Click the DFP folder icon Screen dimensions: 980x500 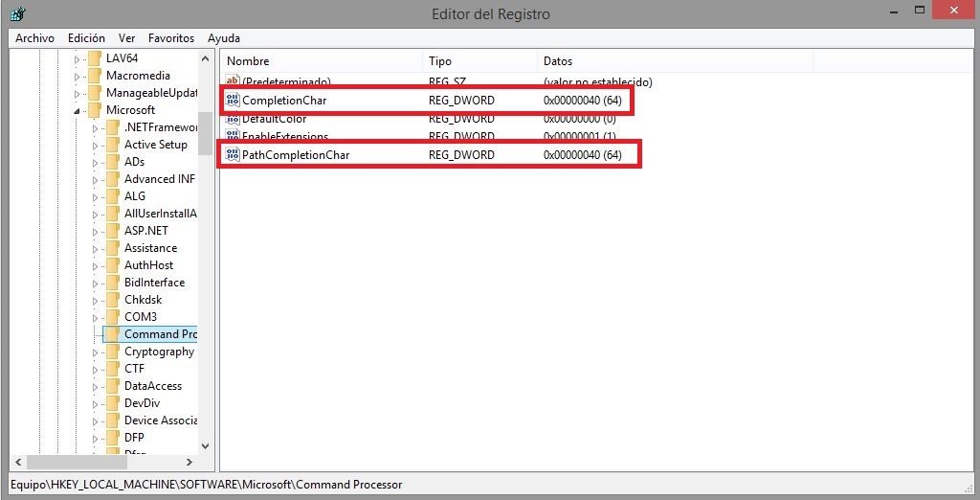click(x=113, y=438)
